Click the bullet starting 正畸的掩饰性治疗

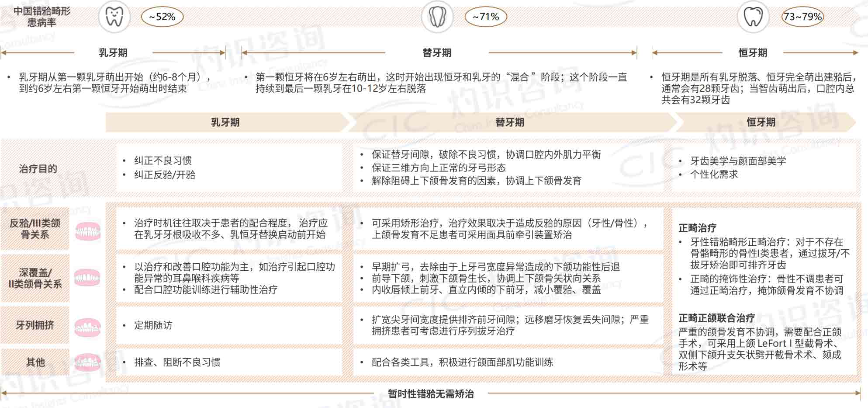767,285
